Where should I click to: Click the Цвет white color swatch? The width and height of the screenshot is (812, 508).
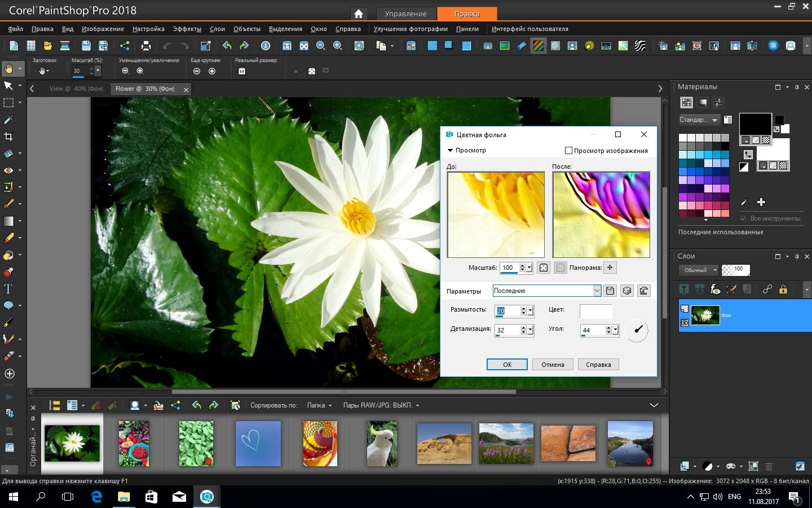[x=596, y=311]
